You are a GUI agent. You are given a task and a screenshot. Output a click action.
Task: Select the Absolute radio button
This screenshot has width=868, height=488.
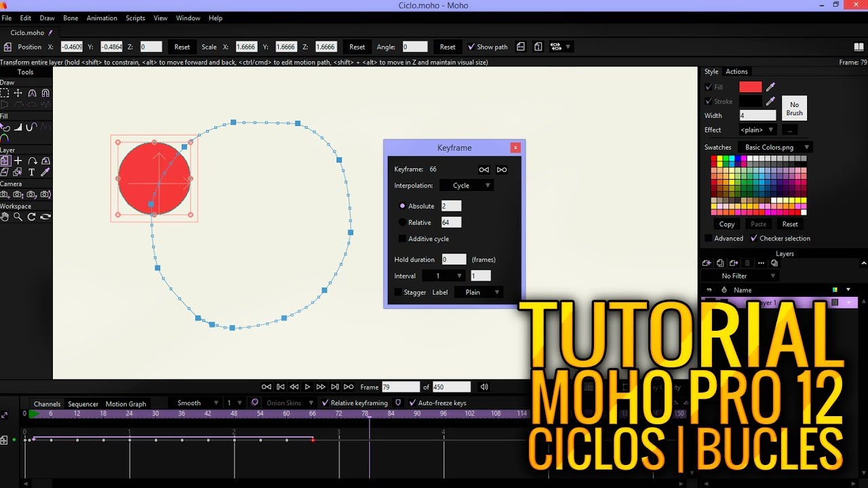(x=402, y=206)
